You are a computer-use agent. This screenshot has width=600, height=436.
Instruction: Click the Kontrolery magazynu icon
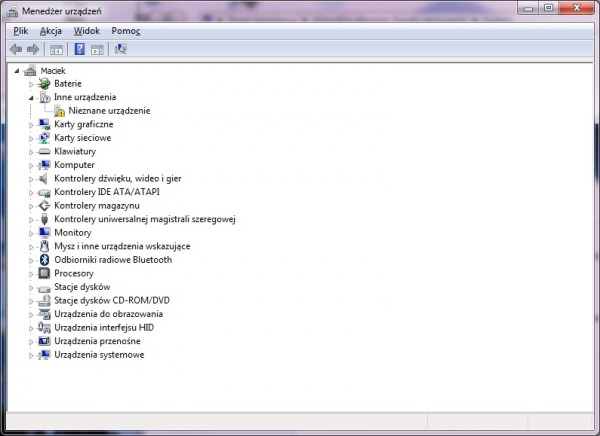(44, 206)
